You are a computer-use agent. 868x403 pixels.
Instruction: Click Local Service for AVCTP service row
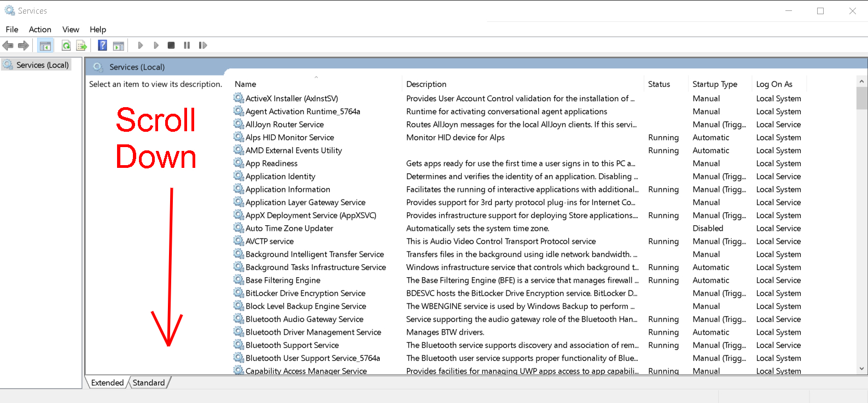pyautogui.click(x=778, y=241)
